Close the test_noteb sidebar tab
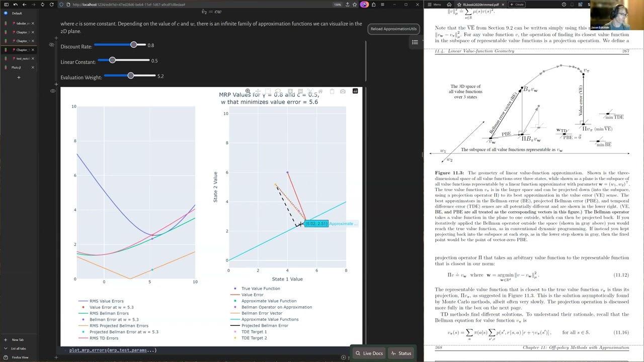The width and height of the screenshot is (644, 362). pos(33,58)
